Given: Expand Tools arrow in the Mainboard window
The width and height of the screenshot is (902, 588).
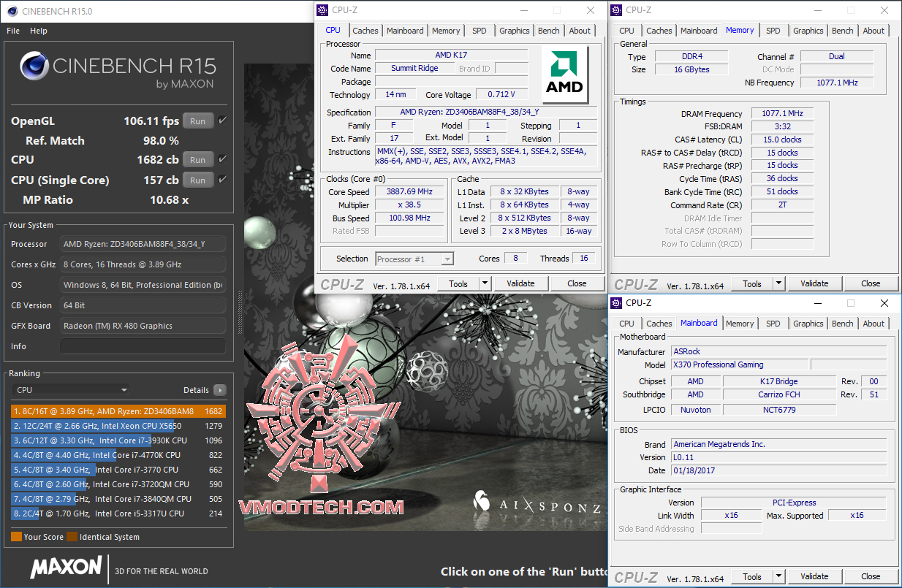Looking at the screenshot, I should (x=778, y=576).
